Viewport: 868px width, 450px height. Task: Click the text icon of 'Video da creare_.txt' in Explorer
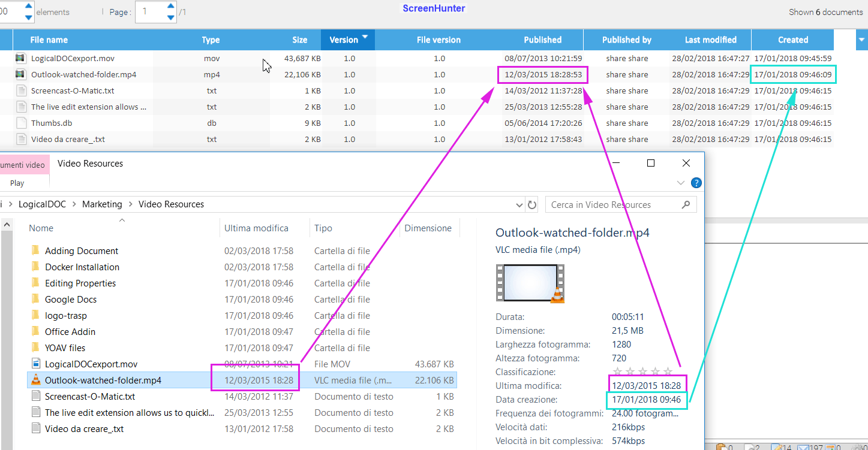click(35, 428)
